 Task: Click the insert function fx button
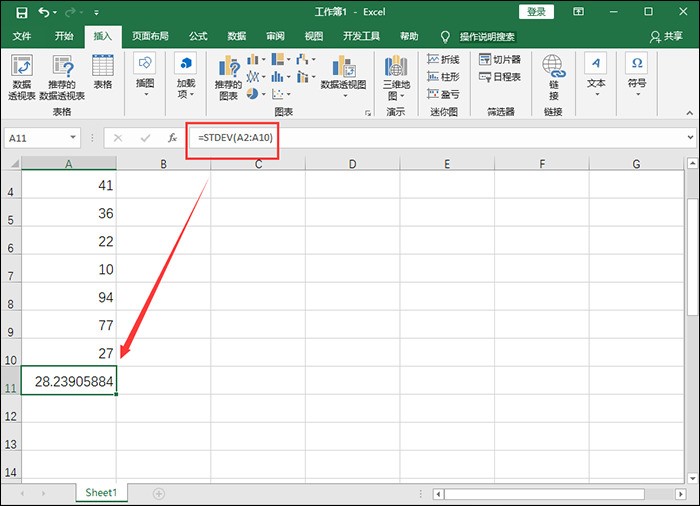(173, 138)
